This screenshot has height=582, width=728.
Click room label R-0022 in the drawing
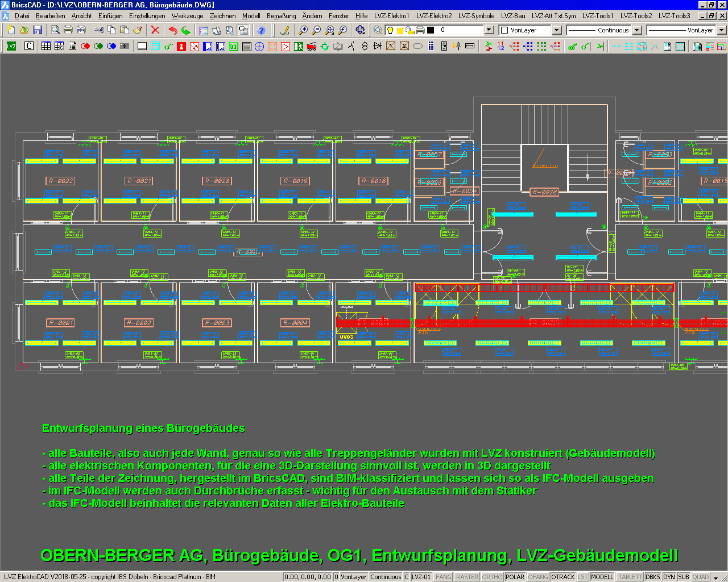pyautogui.click(x=61, y=181)
